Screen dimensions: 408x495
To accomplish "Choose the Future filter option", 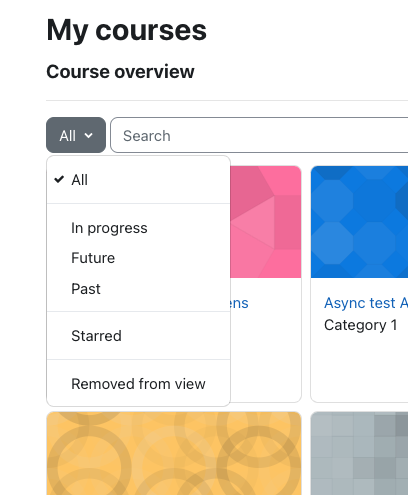I will [x=138, y=258].
